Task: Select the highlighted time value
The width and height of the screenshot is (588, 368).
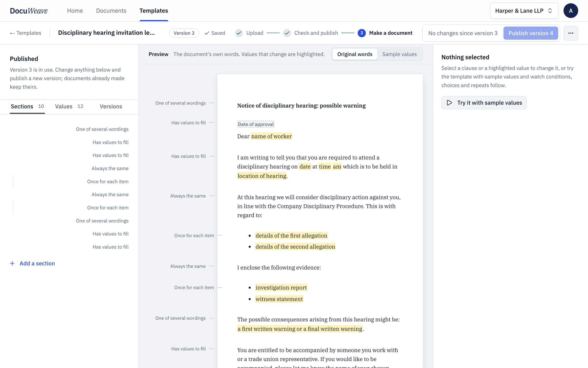Action: pos(325,167)
